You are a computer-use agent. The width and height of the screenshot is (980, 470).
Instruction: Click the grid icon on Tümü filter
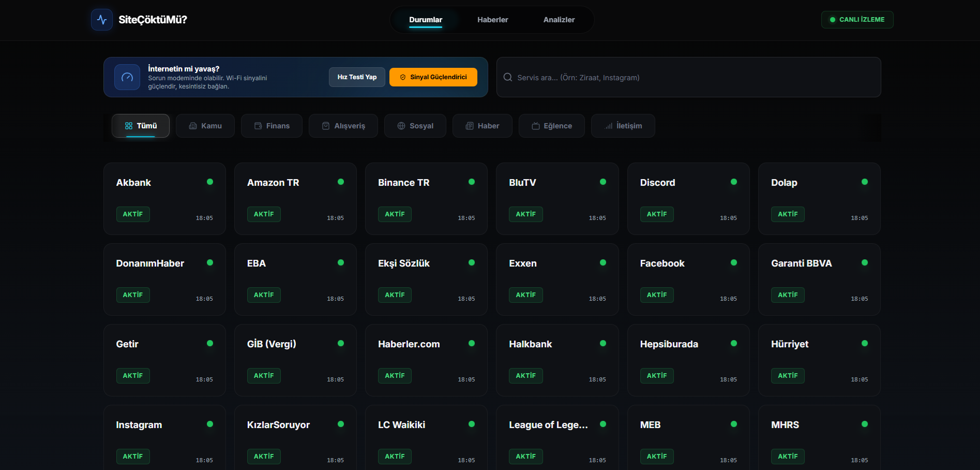128,125
